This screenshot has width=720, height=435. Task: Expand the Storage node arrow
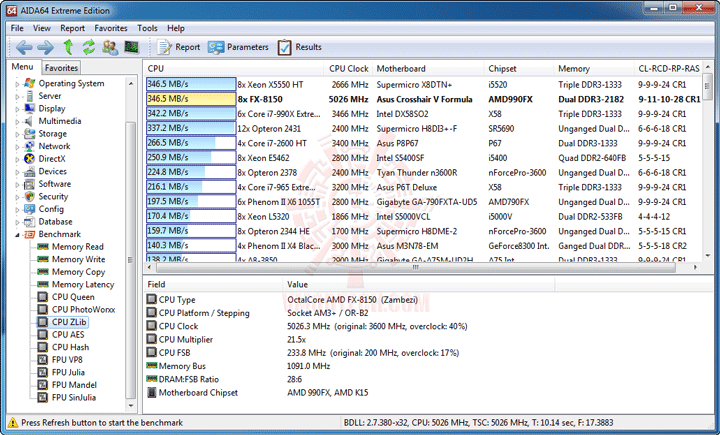(17, 134)
